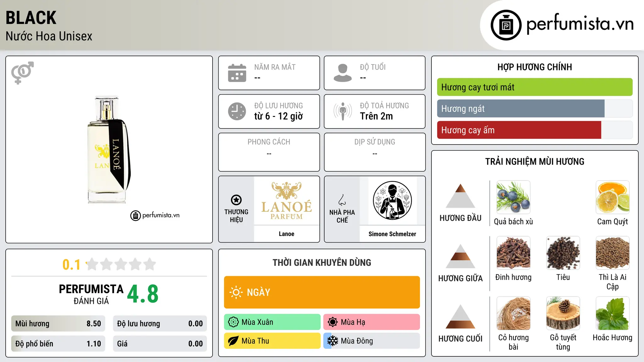Screen dimensions: 644x362
Task: Select the Mùa Hạ season label
Action: tap(353, 322)
